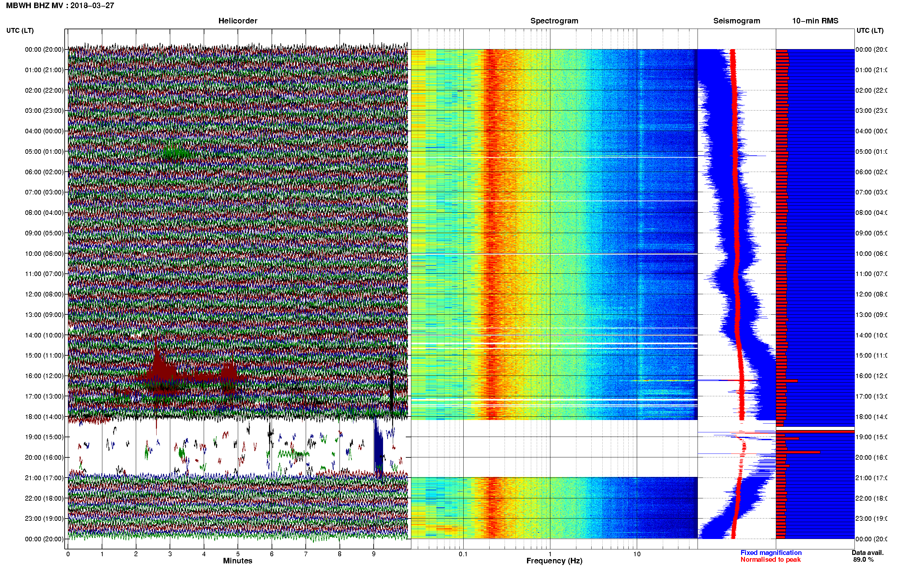Click the '10' frequency tick label
924x578 pixels.
[x=637, y=554]
